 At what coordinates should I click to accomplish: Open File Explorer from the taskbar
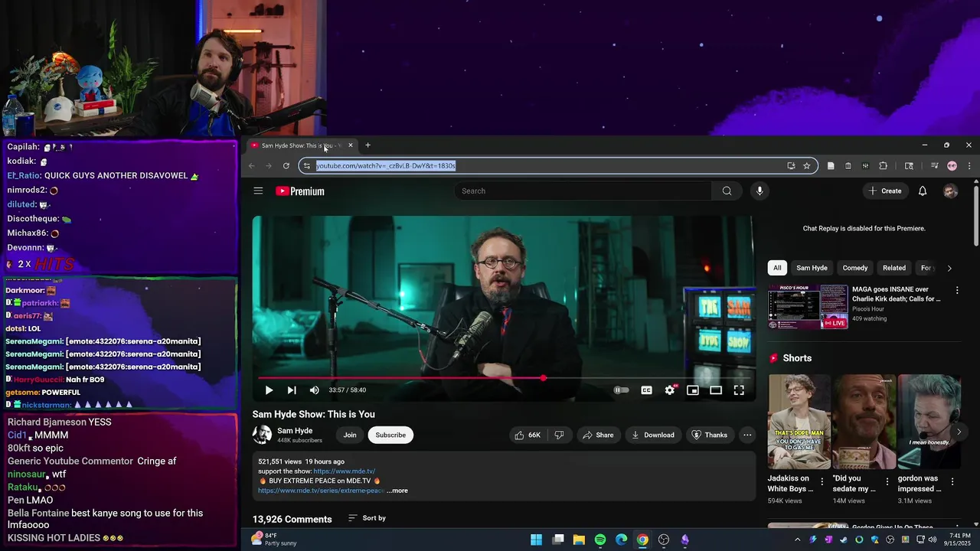579,540
